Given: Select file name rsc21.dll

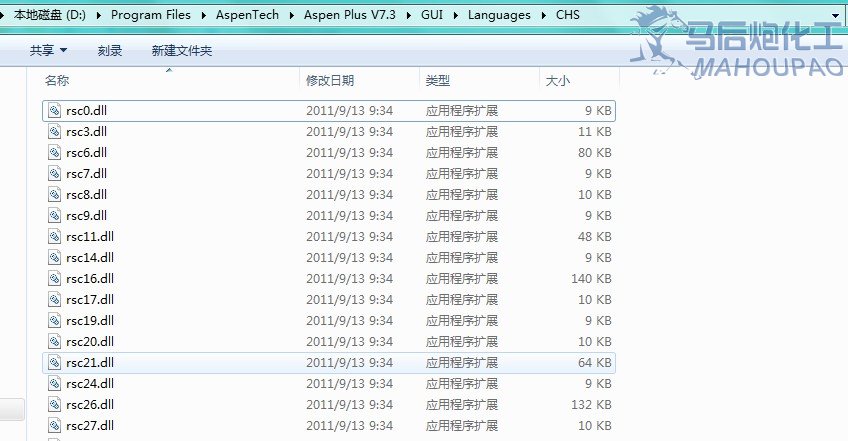Looking at the screenshot, I should [90, 363].
